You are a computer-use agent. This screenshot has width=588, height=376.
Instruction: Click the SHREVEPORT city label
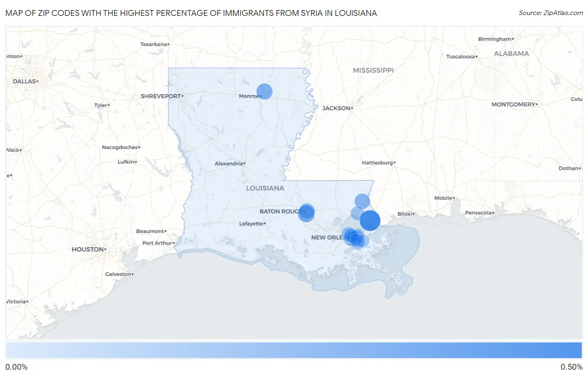161,96
